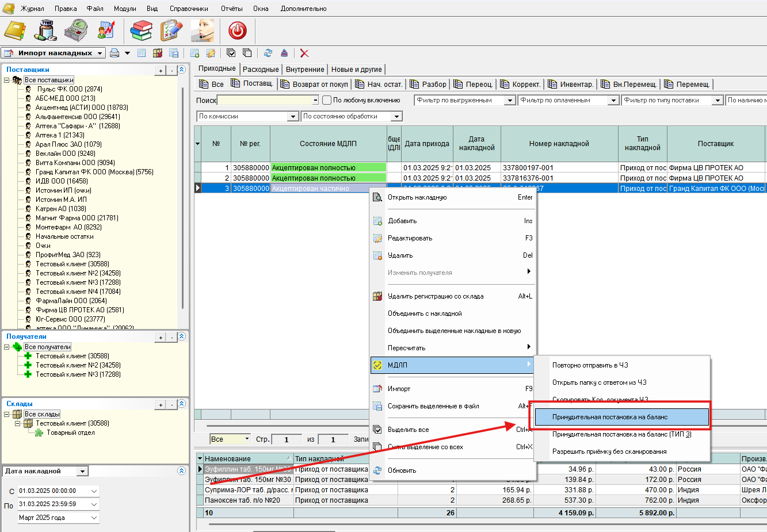767x532 pixels.
Task: Click the blue refresh arrows toolbar icon
Action: pos(268,53)
